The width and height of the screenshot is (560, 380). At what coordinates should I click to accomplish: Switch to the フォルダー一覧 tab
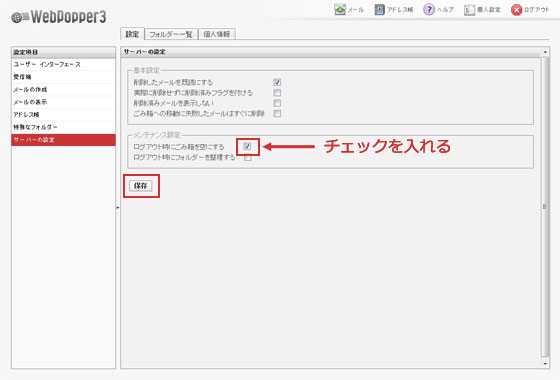(x=171, y=34)
